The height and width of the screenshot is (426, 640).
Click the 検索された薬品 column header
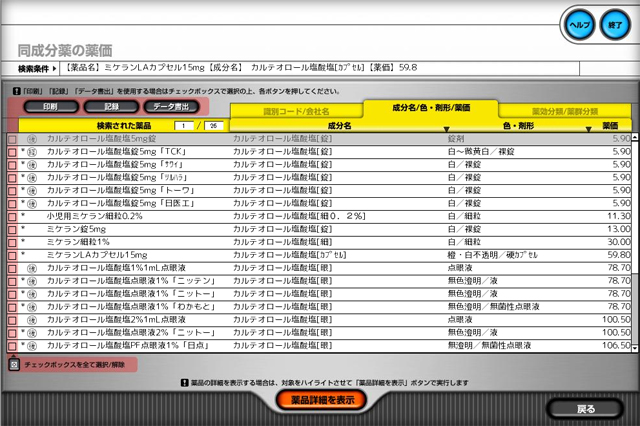(124, 126)
